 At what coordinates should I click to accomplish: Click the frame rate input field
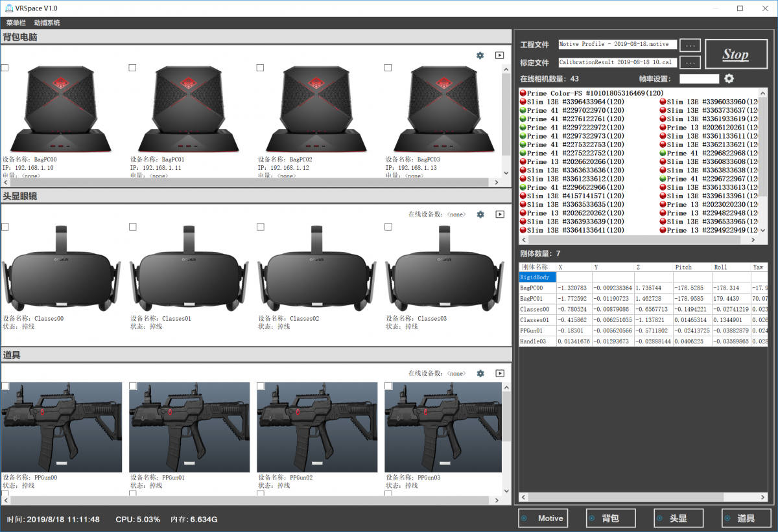699,79
